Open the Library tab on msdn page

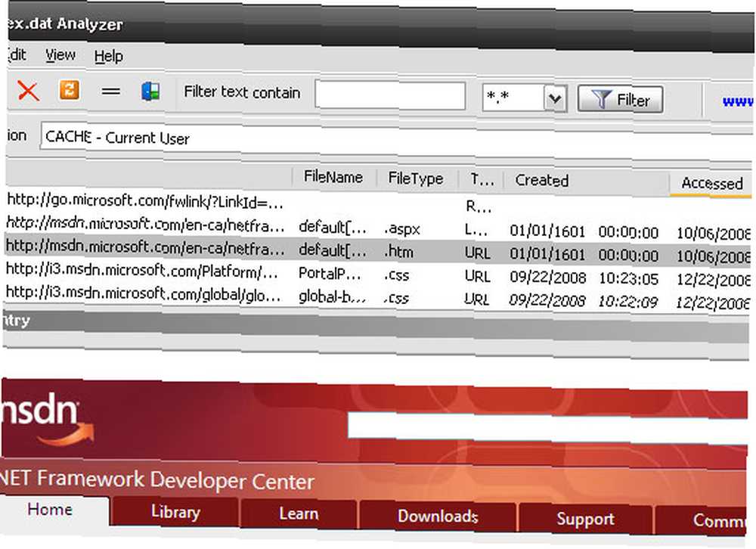click(x=175, y=511)
